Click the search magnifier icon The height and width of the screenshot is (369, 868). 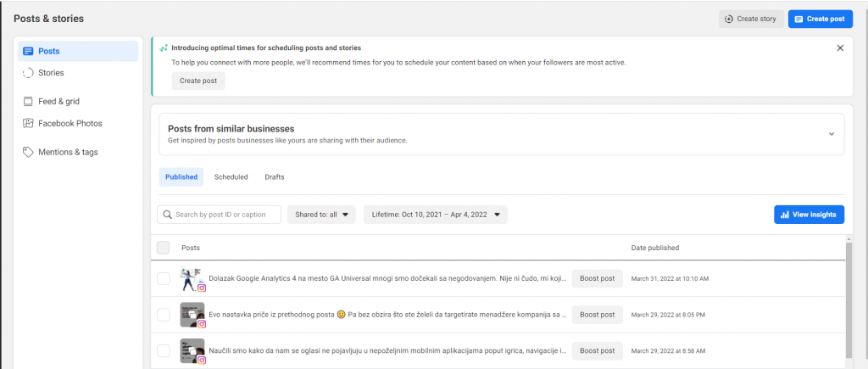click(167, 215)
